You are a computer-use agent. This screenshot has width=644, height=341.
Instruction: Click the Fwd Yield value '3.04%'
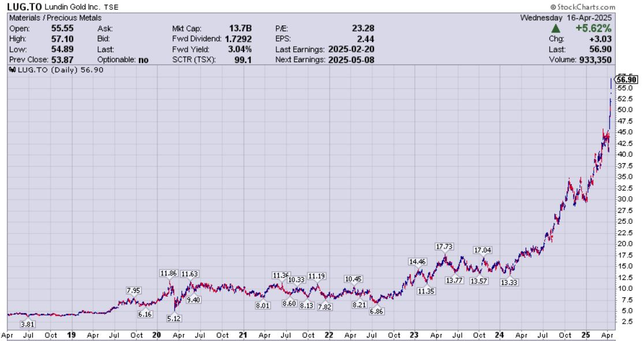coord(239,49)
